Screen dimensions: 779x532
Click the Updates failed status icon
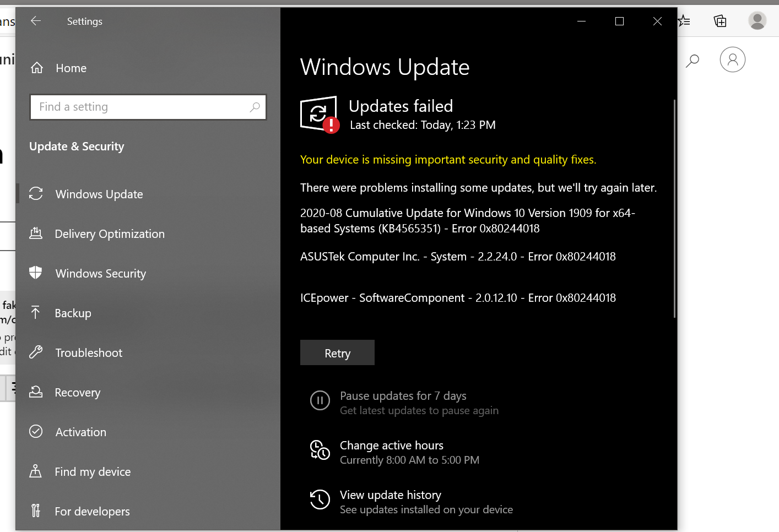click(320, 115)
